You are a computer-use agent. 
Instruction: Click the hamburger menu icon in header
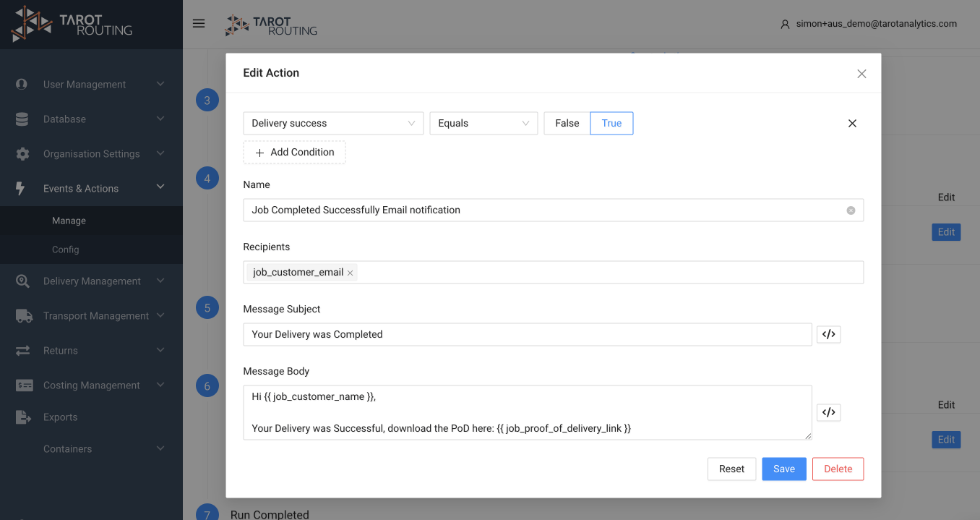click(199, 24)
